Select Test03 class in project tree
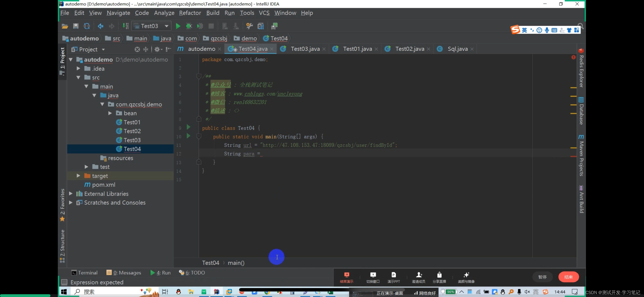The width and height of the screenshot is (644, 297). [x=132, y=140]
